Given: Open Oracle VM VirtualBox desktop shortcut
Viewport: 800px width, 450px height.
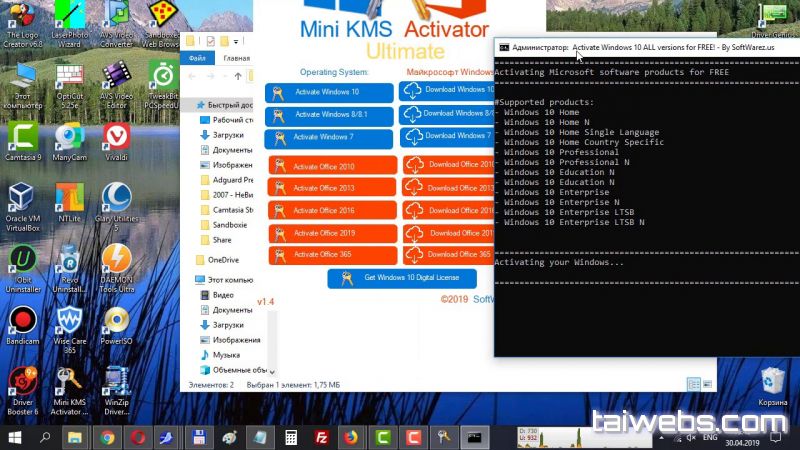Looking at the screenshot, I should pos(22,200).
